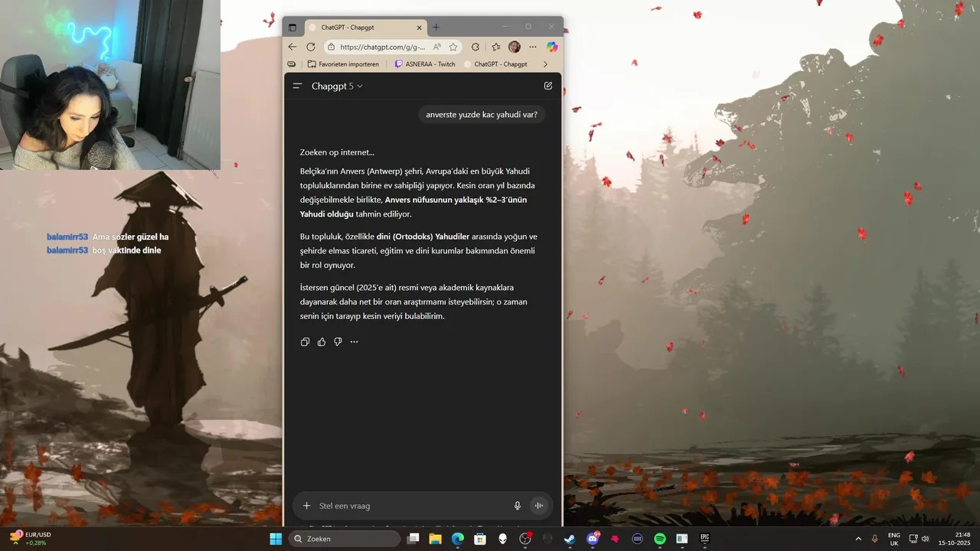The width and height of the screenshot is (980, 551).
Task: Focus the 'Stel een vraag' message field
Action: (412, 506)
